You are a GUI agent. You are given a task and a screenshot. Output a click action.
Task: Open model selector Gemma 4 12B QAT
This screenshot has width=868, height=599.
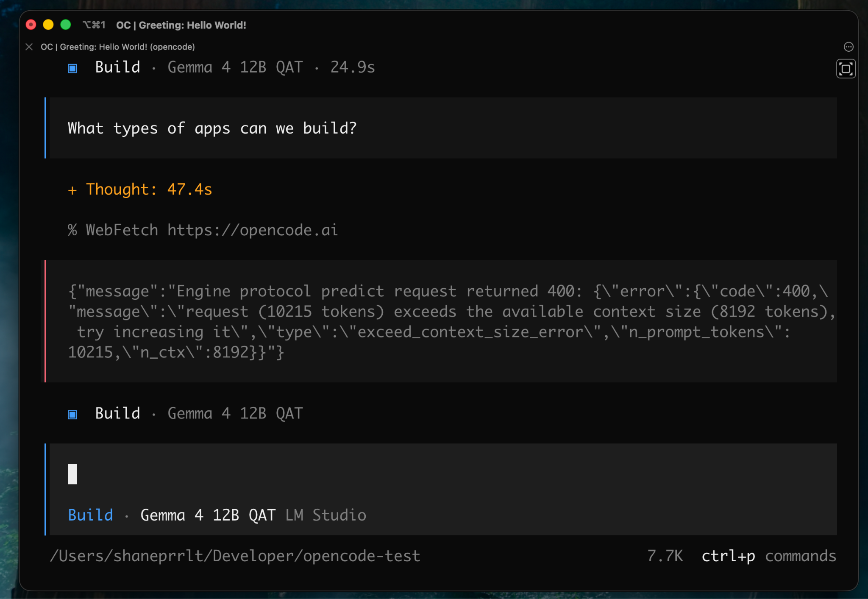(x=208, y=515)
